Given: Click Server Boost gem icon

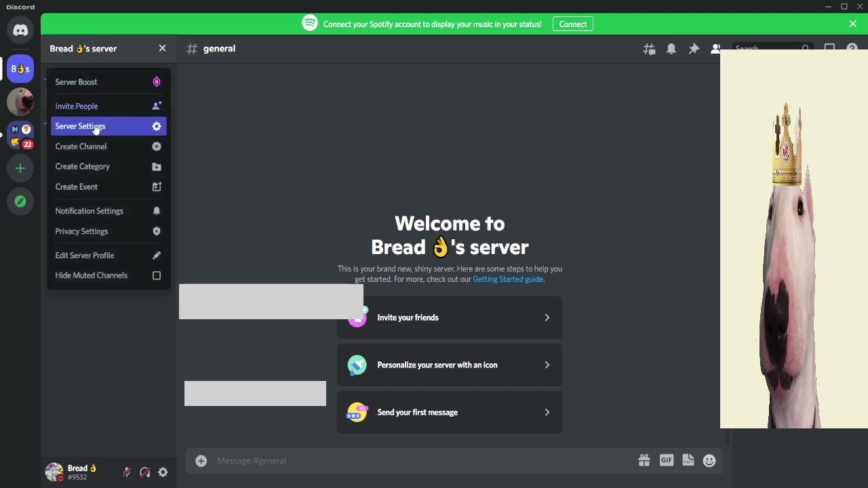Looking at the screenshot, I should [157, 82].
